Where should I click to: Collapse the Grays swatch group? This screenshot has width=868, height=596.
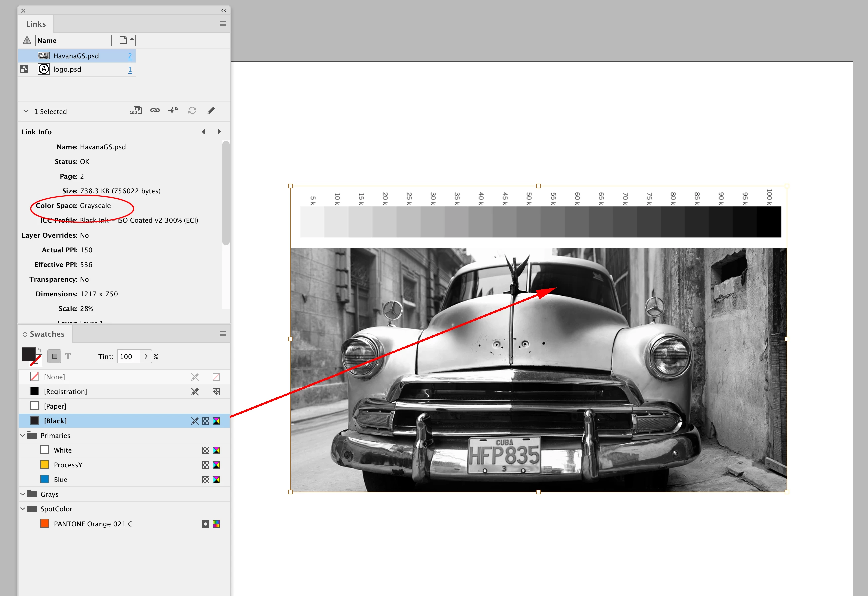pyautogui.click(x=23, y=494)
